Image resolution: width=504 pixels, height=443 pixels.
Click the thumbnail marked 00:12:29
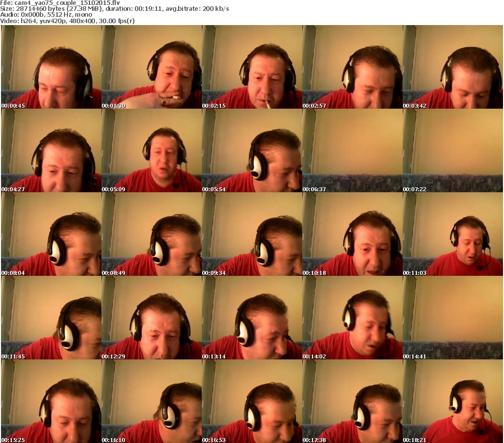point(152,318)
